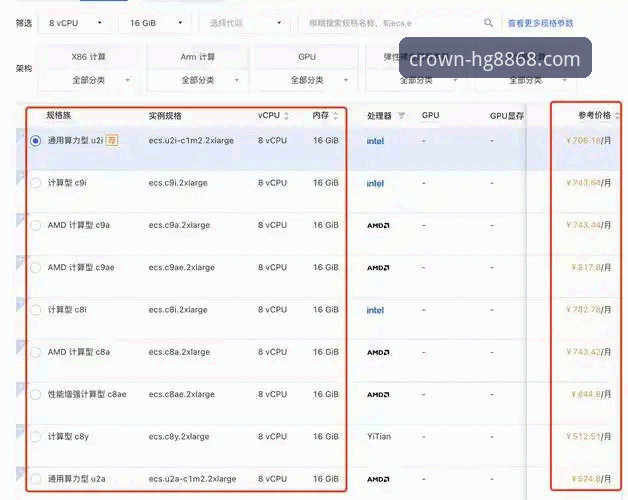This screenshot has width=628, height=500.
Task: Click the price of 通用算力型 u2a
Action: pos(591,479)
